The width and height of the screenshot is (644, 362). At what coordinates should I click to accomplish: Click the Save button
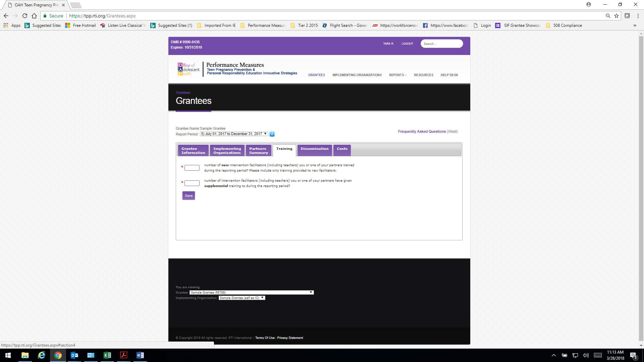[189, 196]
